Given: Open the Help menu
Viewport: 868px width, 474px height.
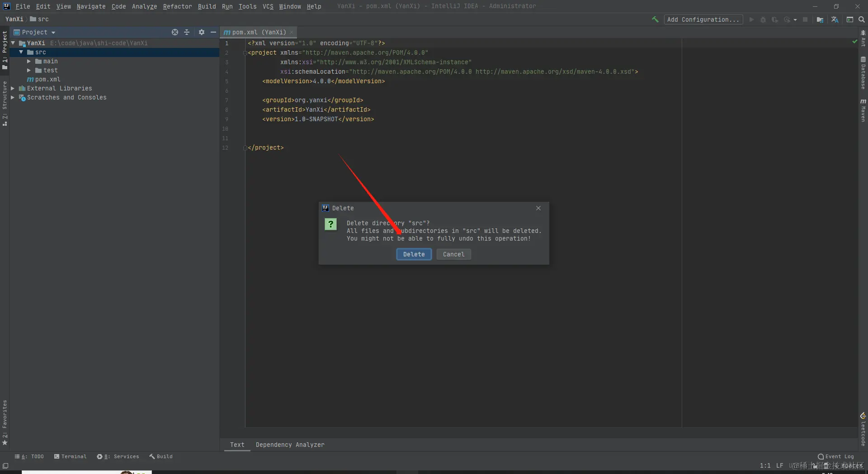Looking at the screenshot, I should pos(314,6).
